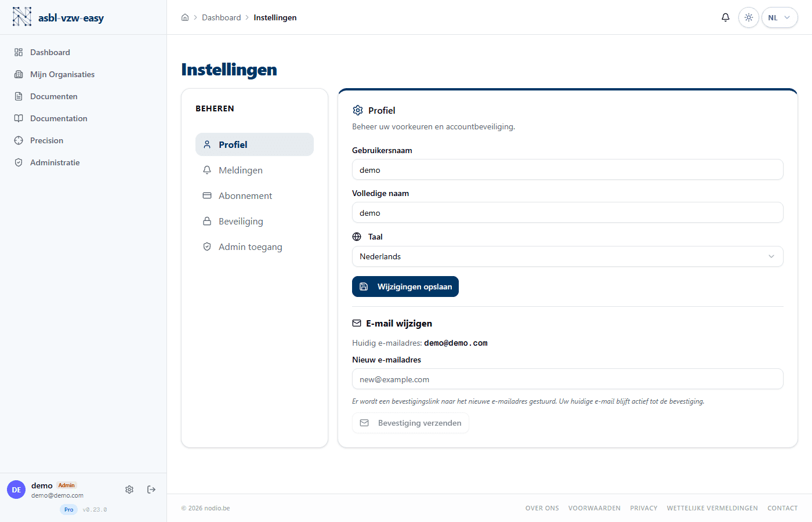The image size is (812, 522).
Task: Click the Profiel person icon
Action: (x=207, y=144)
